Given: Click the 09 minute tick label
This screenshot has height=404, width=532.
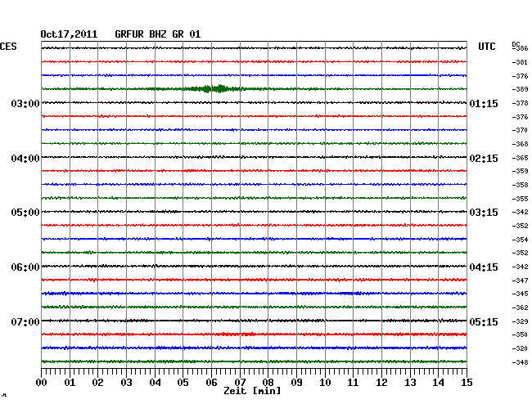Looking at the screenshot, I should tap(296, 382).
